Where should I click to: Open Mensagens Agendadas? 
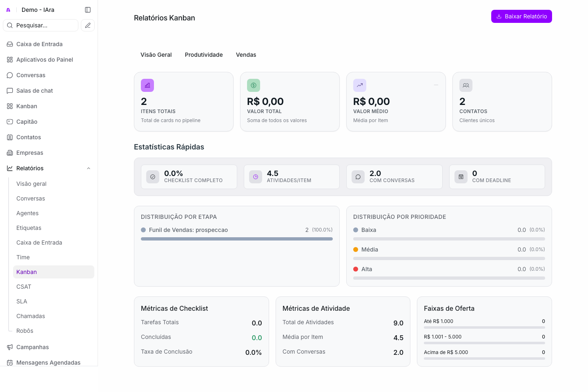(x=49, y=363)
